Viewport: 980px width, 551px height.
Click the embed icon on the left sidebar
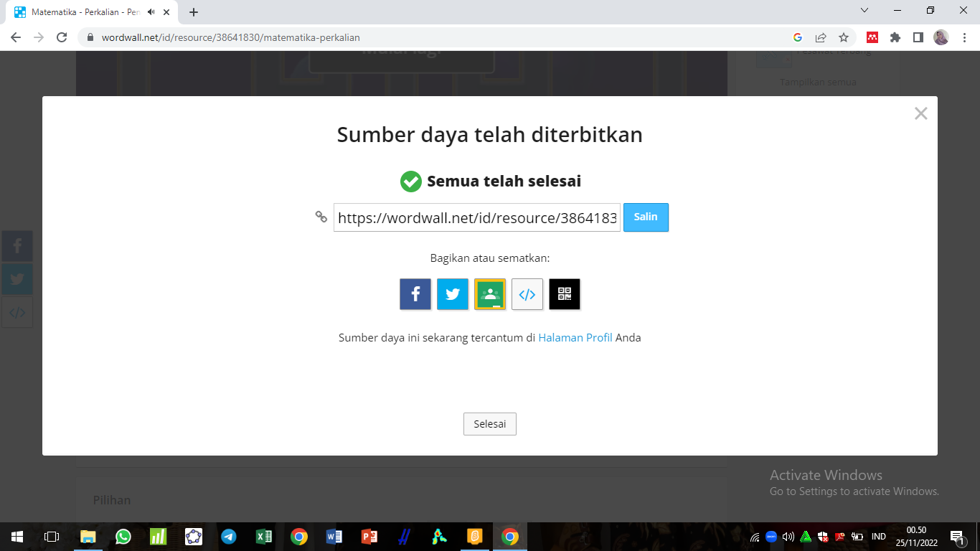[x=17, y=312]
